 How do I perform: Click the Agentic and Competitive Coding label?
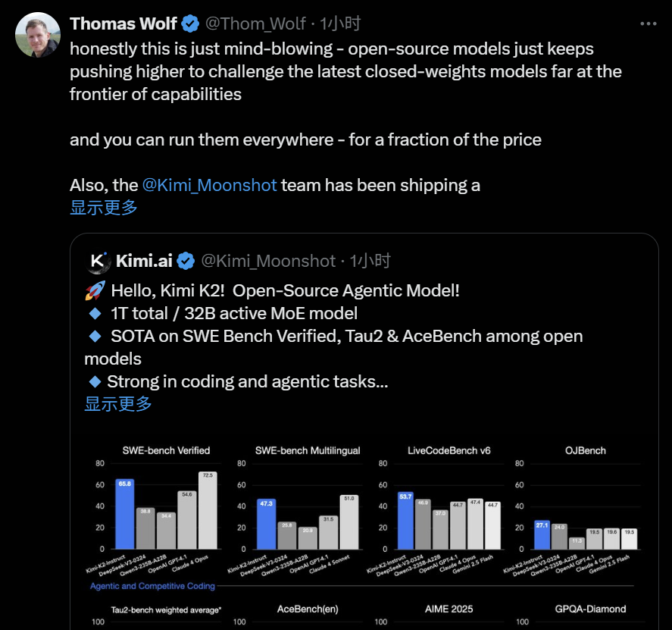151,585
